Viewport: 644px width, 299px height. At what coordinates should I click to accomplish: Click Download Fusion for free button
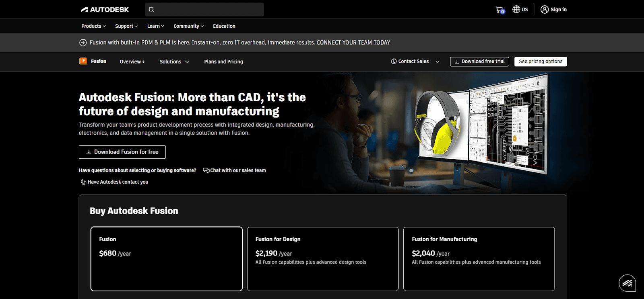pyautogui.click(x=122, y=152)
